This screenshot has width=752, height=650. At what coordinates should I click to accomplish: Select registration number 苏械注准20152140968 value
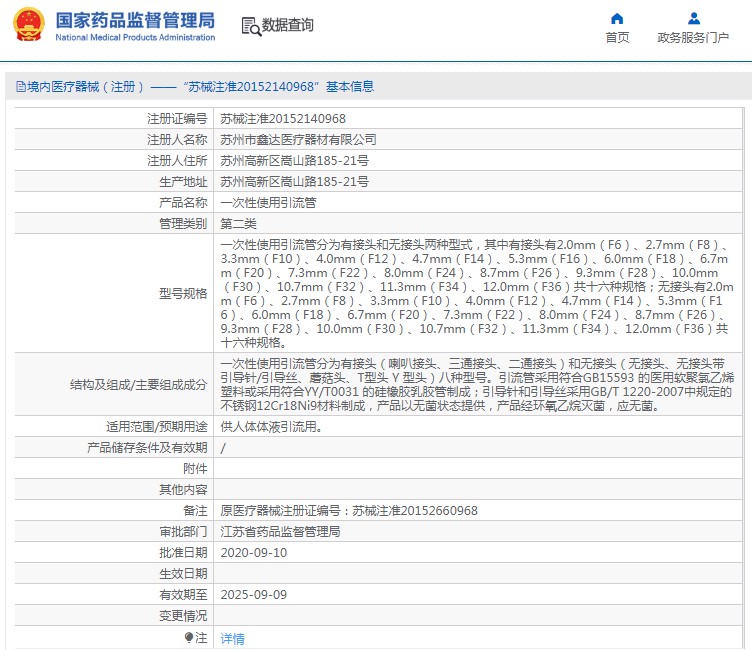[x=282, y=118]
